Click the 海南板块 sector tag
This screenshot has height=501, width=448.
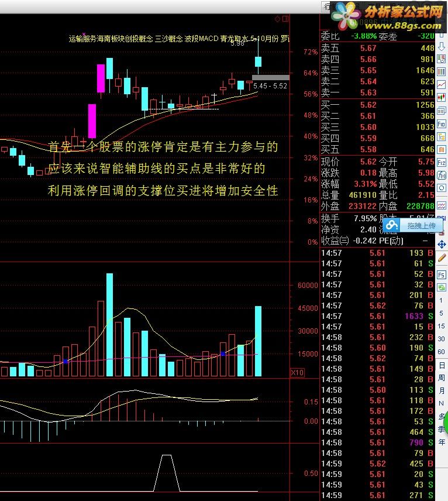(111, 39)
